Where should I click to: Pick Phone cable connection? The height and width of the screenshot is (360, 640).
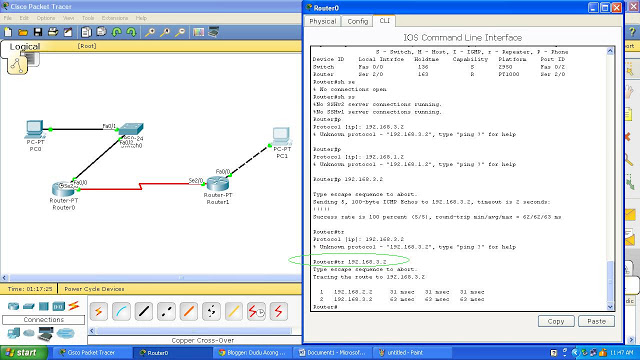coord(211,312)
